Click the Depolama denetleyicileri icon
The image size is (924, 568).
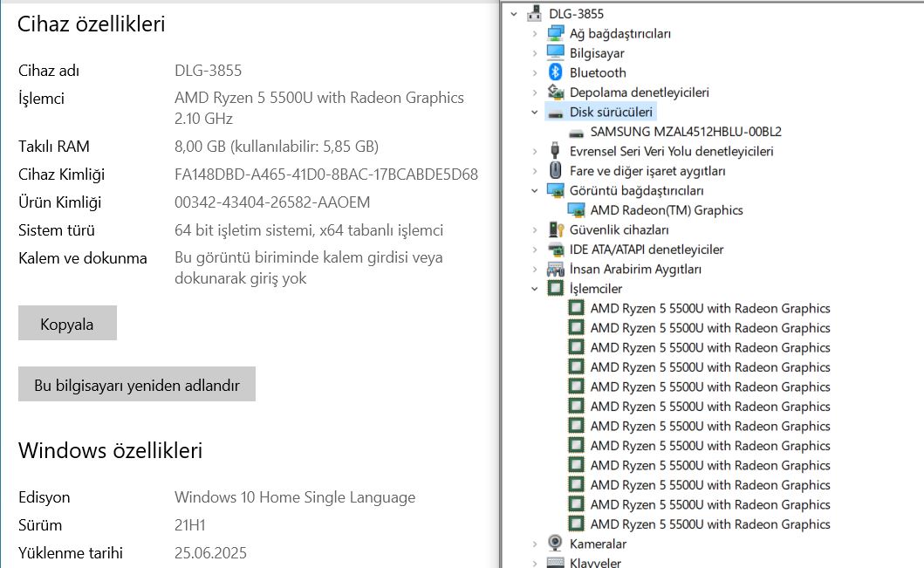click(555, 92)
